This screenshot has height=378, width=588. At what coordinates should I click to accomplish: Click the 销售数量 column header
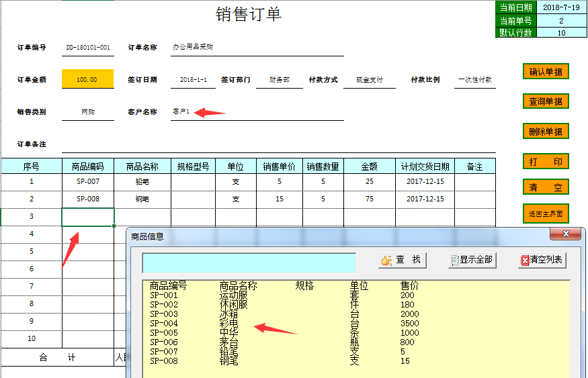[x=323, y=167]
